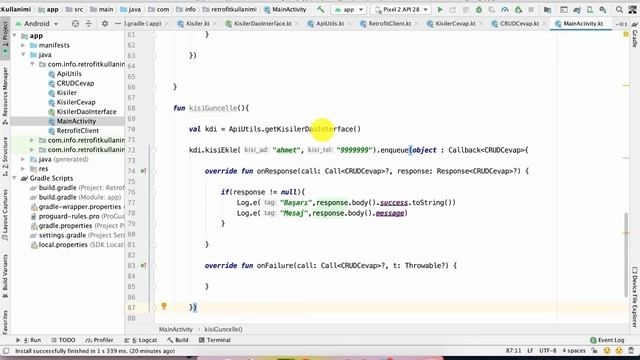
Task: Switch to the KisilerCevap.kt tab
Action: tap(455, 24)
